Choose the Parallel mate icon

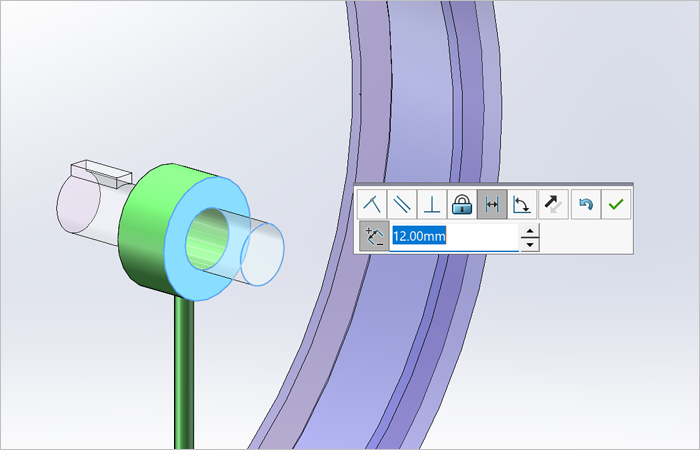pyautogui.click(x=402, y=204)
